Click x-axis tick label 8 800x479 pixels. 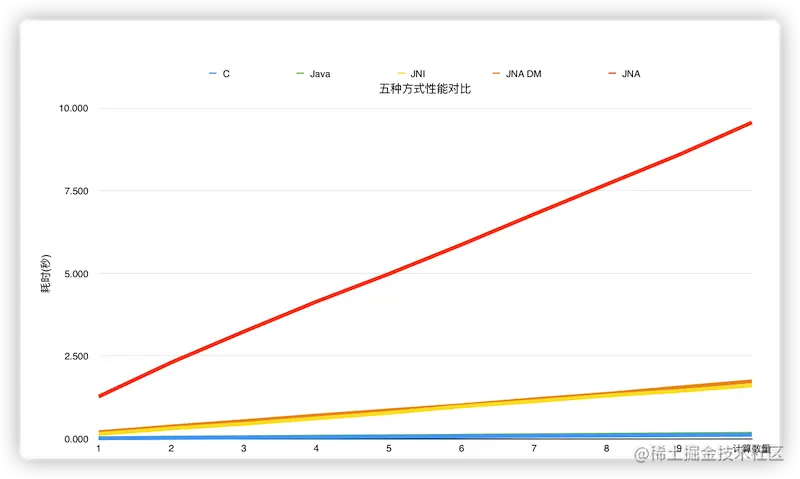pos(606,448)
